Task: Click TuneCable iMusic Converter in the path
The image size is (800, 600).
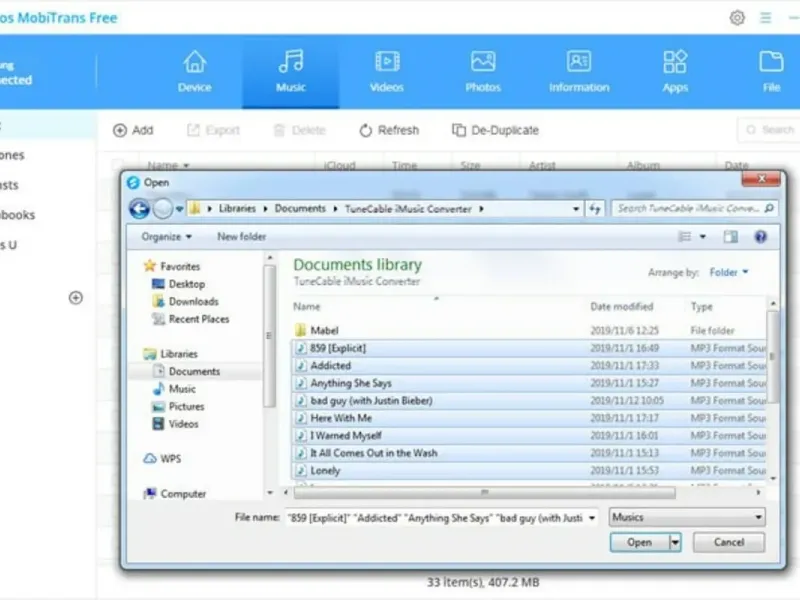Action: 408,209
